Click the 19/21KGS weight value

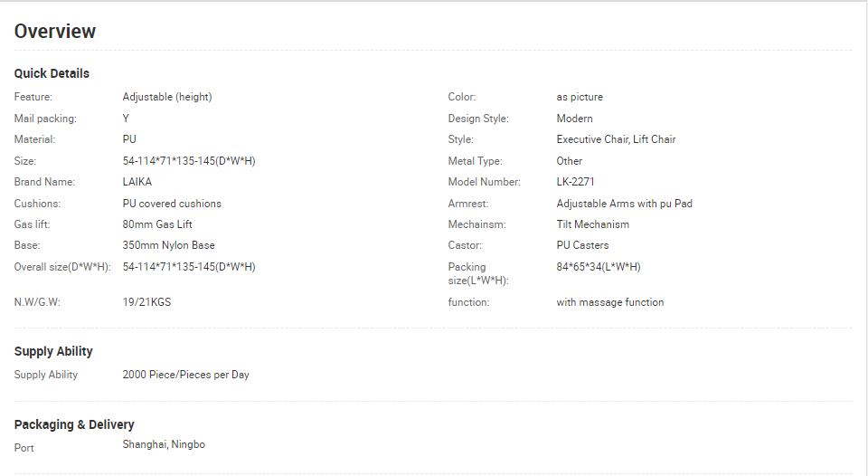point(146,302)
